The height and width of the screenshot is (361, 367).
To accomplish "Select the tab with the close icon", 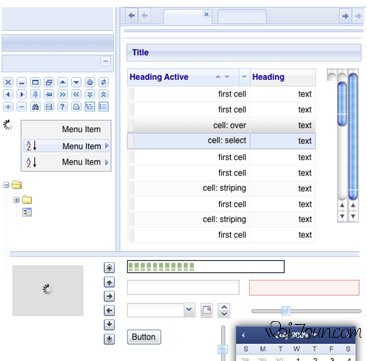I will click(x=187, y=16).
